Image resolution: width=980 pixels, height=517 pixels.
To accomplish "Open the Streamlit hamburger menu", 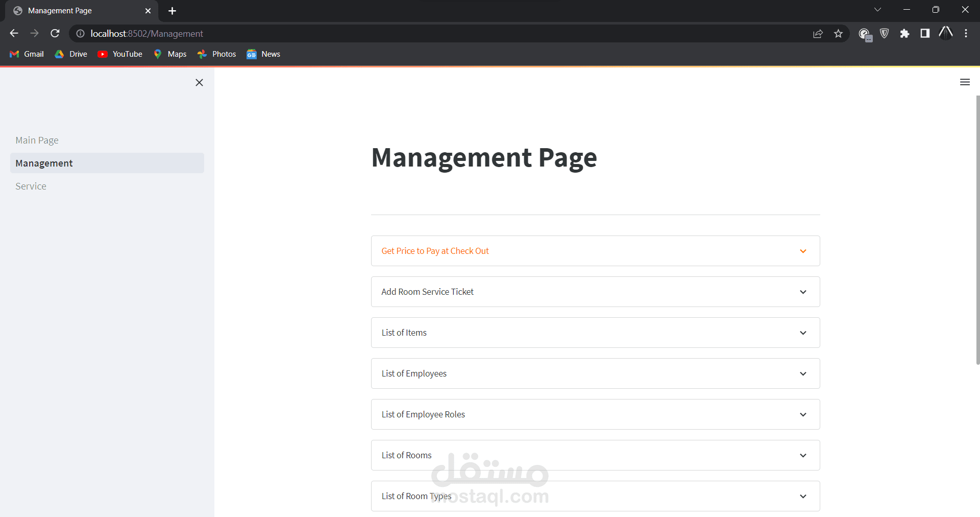I will coord(965,82).
